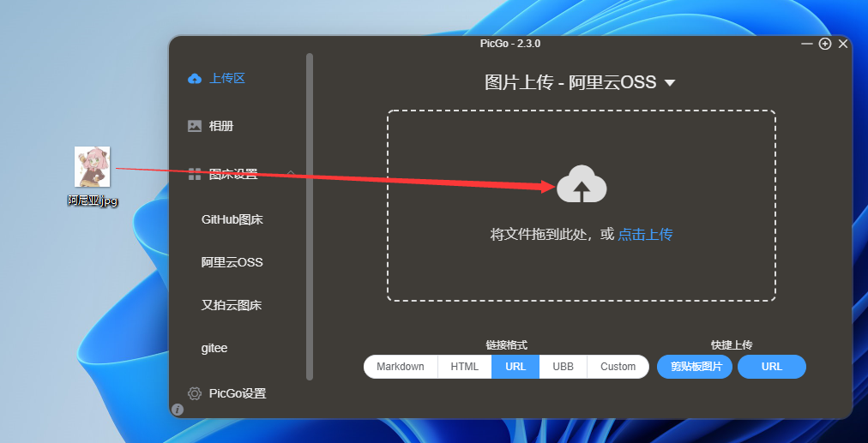Viewport: 868px width, 443px height.
Task: Choose HTML link format
Action: pos(464,367)
